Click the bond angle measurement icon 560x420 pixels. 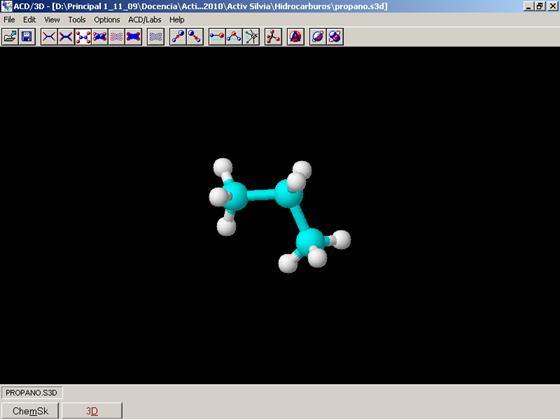[x=234, y=37]
